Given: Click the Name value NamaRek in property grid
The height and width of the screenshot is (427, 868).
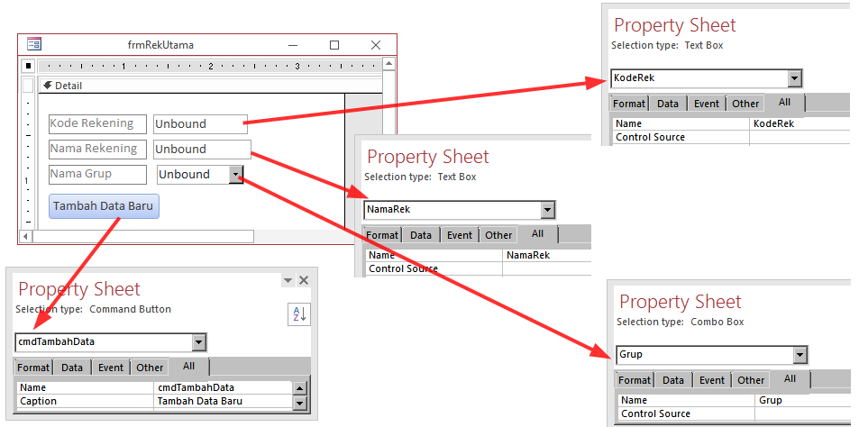Looking at the screenshot, I should click(x=547, y=256).
